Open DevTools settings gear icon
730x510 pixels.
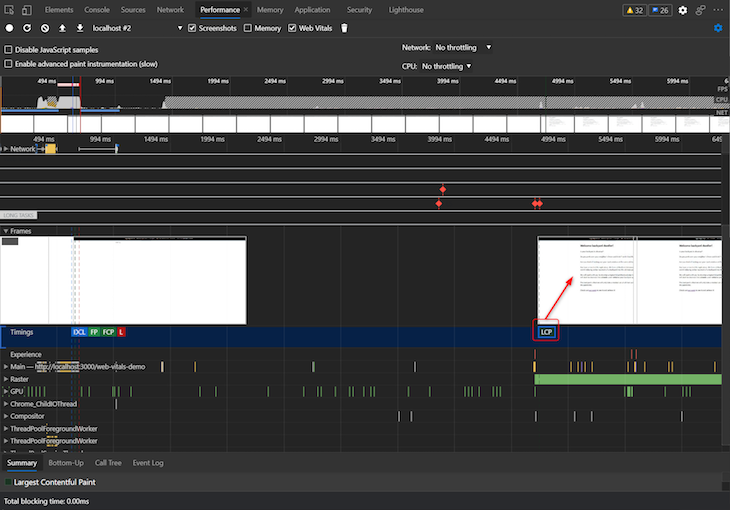(x=683, y=10)
